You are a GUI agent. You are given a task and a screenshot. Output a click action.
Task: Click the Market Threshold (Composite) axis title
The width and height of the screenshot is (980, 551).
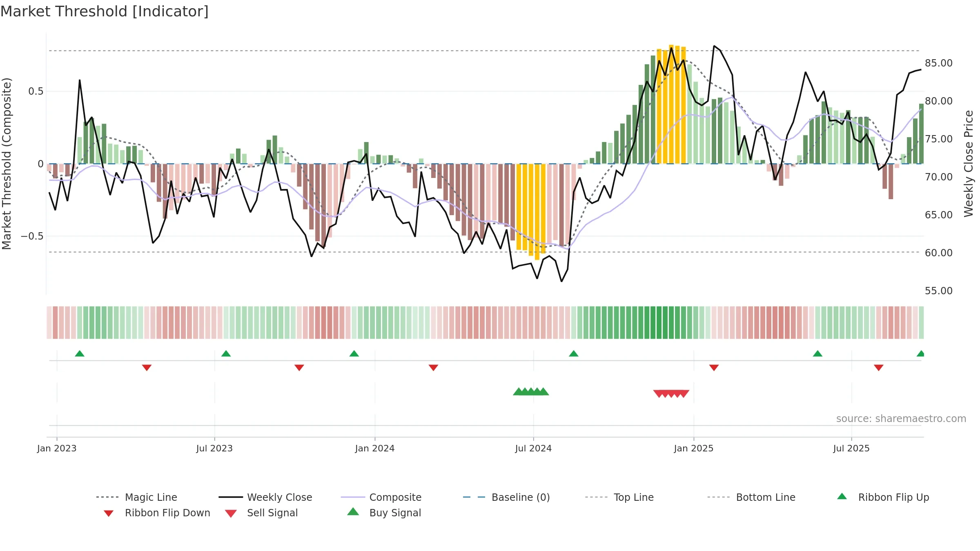(x=7, y=164)
